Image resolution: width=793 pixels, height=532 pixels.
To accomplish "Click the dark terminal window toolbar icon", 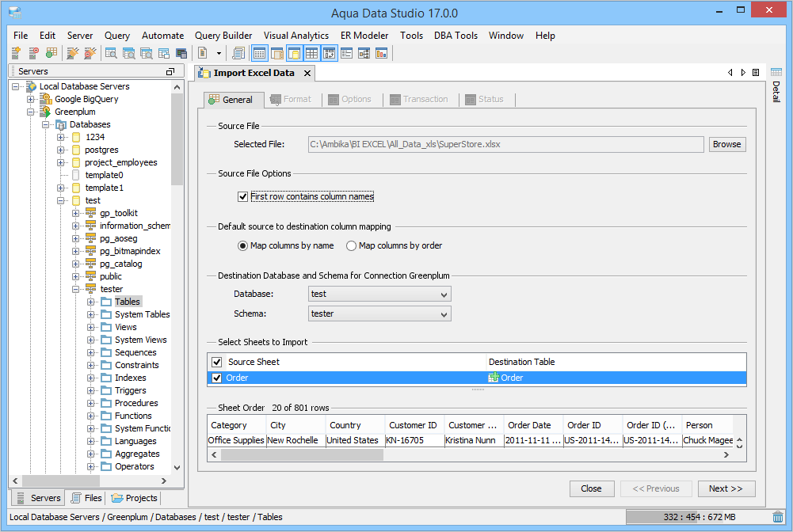I will click(181, 53).
